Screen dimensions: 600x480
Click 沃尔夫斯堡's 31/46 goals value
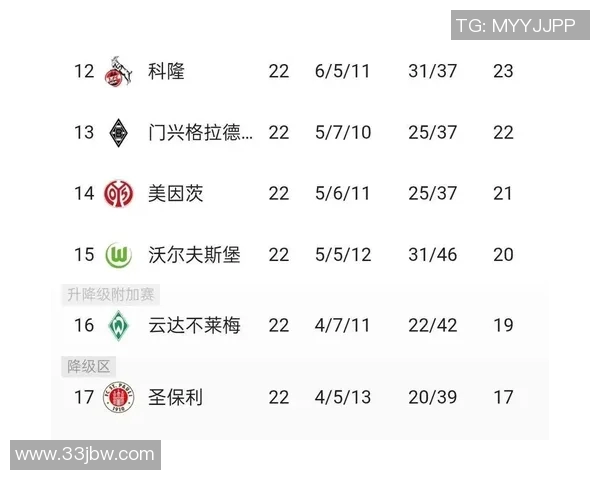point(433,255)
